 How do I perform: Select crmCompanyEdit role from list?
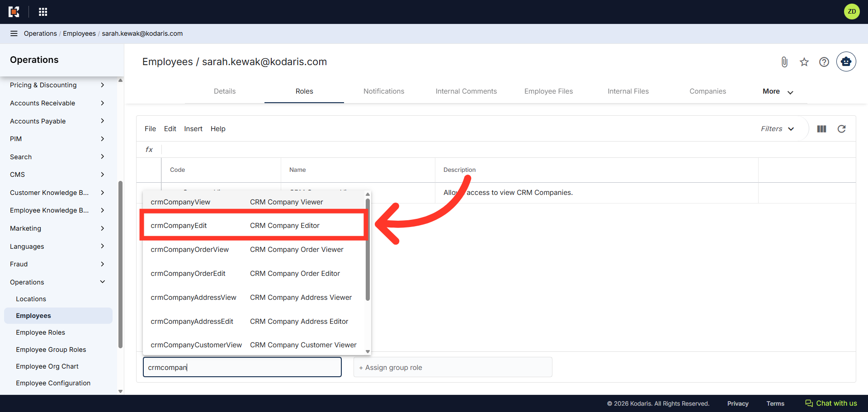click(254, 226)
